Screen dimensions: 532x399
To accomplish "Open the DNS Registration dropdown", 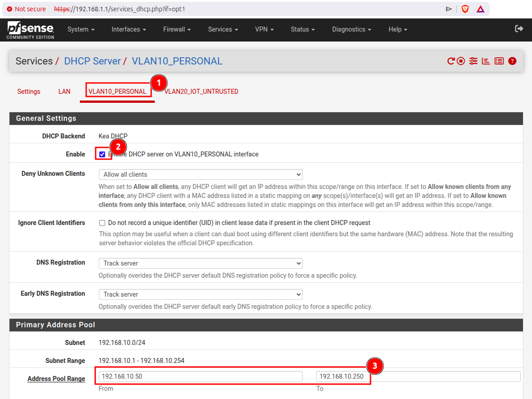I will (x=200, y=263).
